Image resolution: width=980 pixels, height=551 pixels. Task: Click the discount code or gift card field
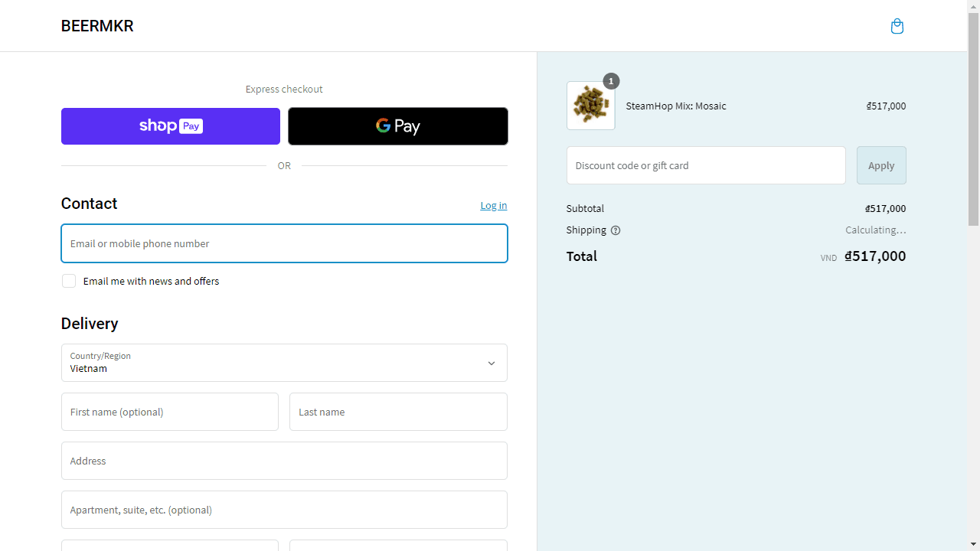coord(706,165)
